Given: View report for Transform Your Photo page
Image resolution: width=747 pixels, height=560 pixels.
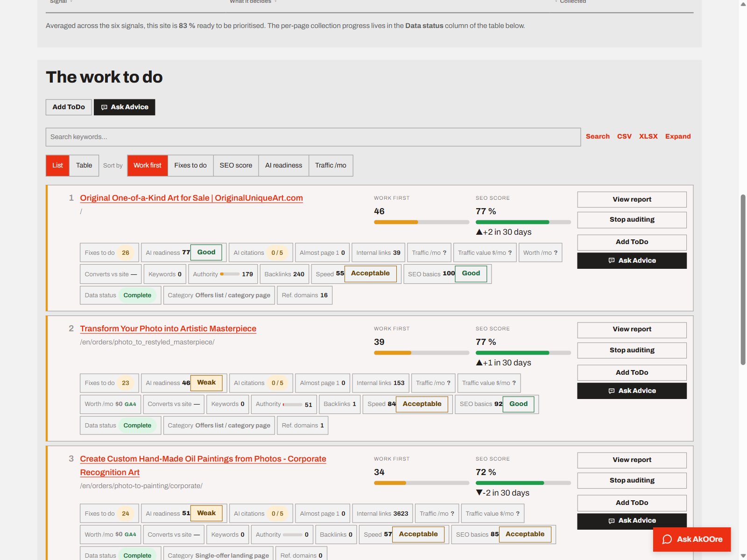Looking at the screenshot, I should 632,329.
